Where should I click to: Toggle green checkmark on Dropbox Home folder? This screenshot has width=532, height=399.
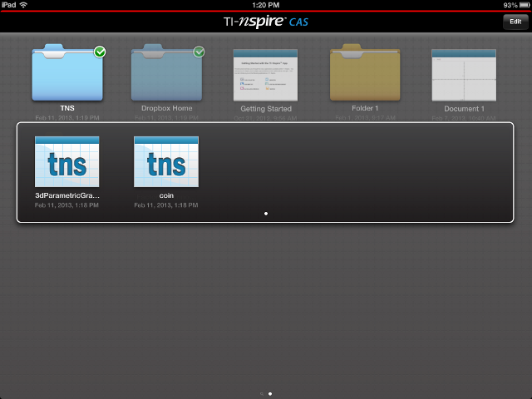click(199, 52)
